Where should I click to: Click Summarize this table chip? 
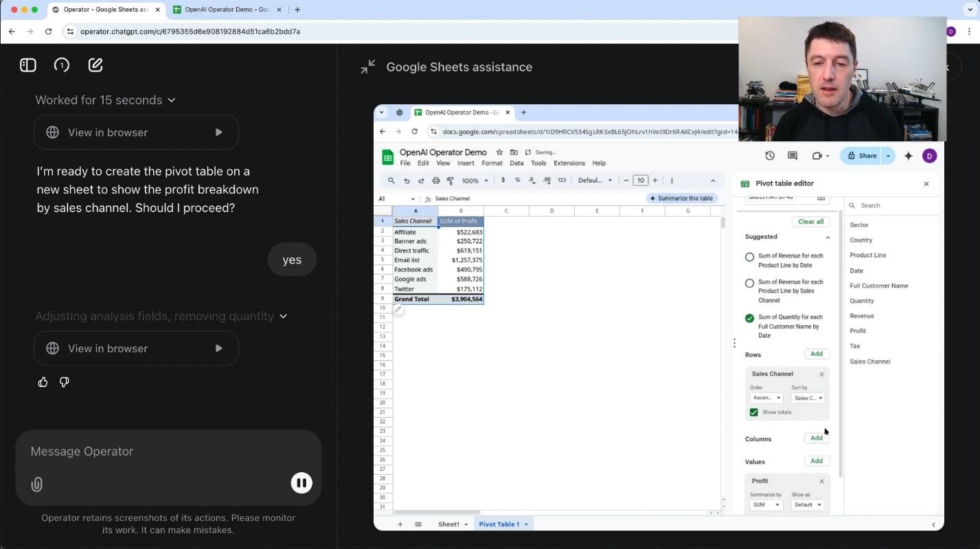coord(682,198)
